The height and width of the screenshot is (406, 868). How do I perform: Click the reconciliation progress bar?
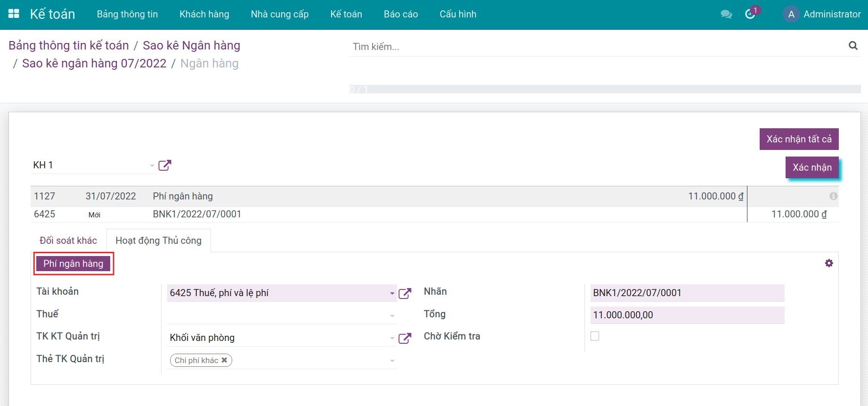point(605,89)
